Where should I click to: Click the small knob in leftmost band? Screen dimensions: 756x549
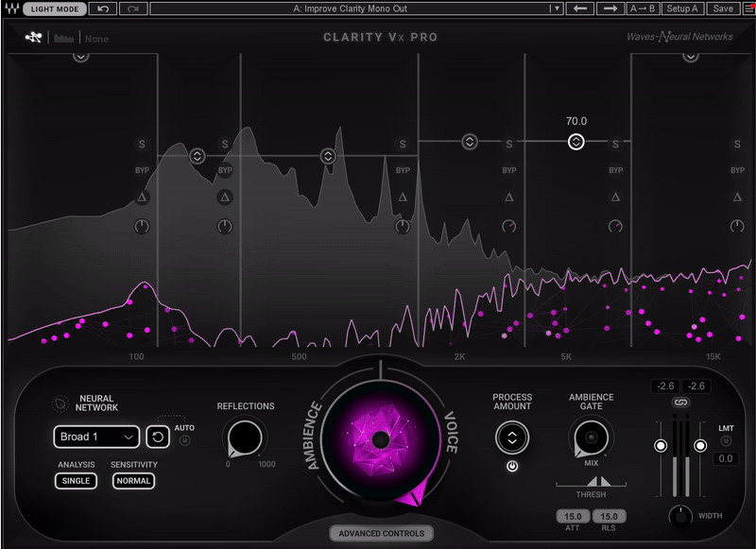click(x=142, y=226)
